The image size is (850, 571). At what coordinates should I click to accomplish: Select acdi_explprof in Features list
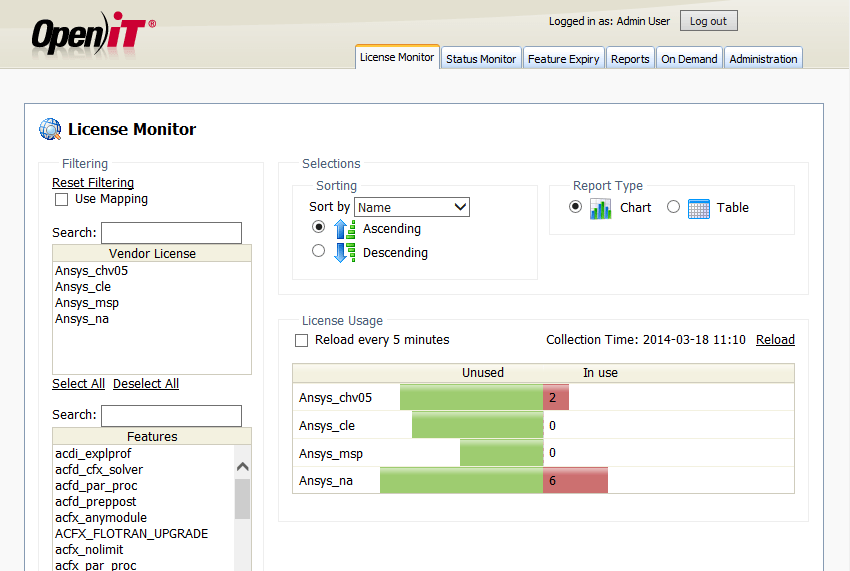[x=144, y=453]
